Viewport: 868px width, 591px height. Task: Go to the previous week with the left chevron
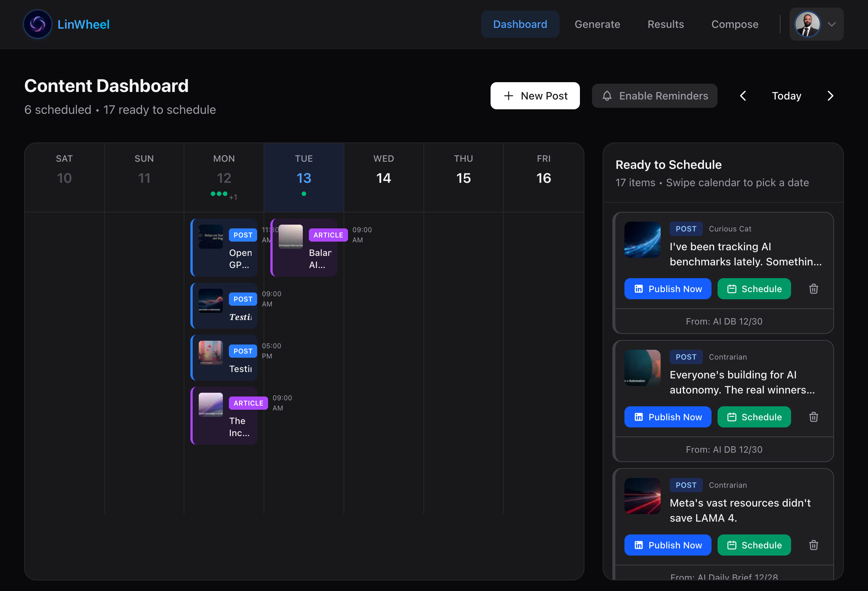click(743, 96)
